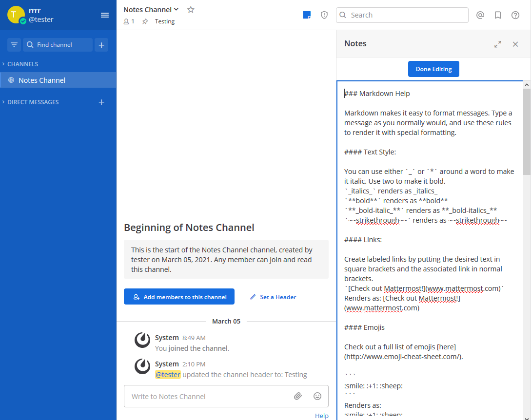Click in the Notes markdown editor text area
The height and width of the screenshot is (420, 531).
(430, 250)
